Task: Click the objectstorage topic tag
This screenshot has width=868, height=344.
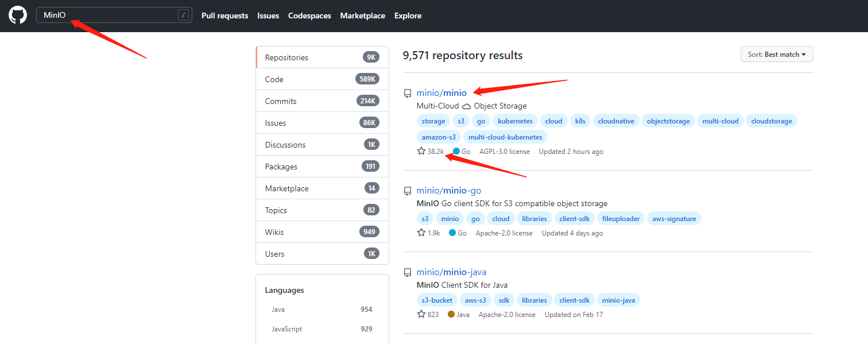Action: click(668, 121)
